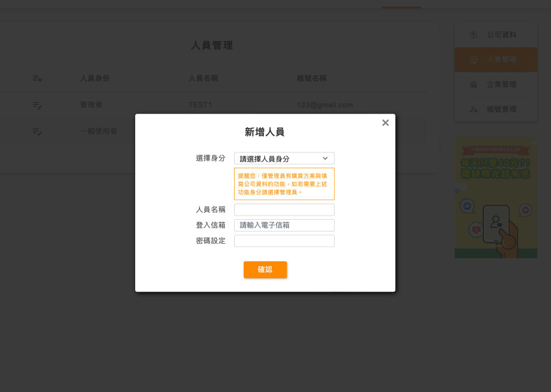Click the 人員名稱 table column header
This screenshot has width=551, height=392.
click(203, 79)
